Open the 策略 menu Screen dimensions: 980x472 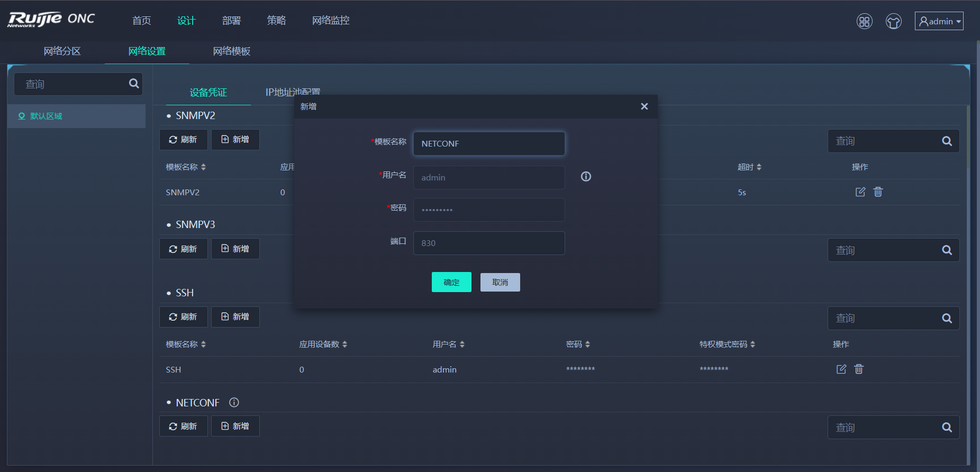[x=276, y=21]
